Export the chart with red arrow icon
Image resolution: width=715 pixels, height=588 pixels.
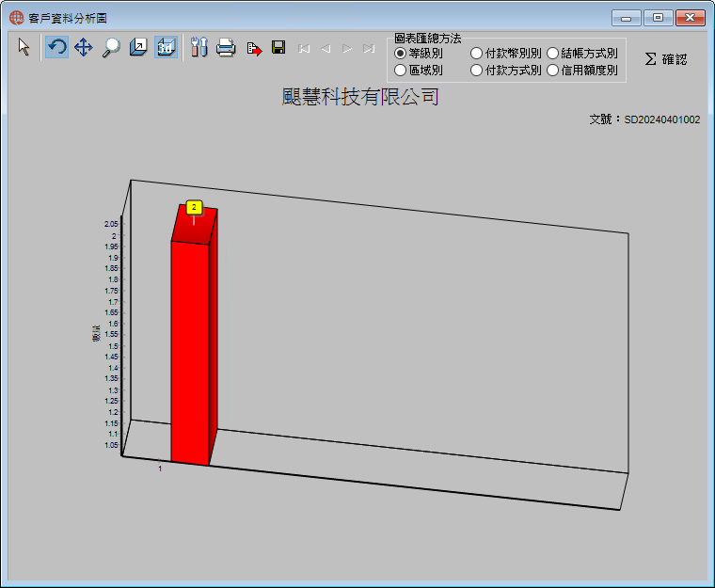(x=254, y=48)
